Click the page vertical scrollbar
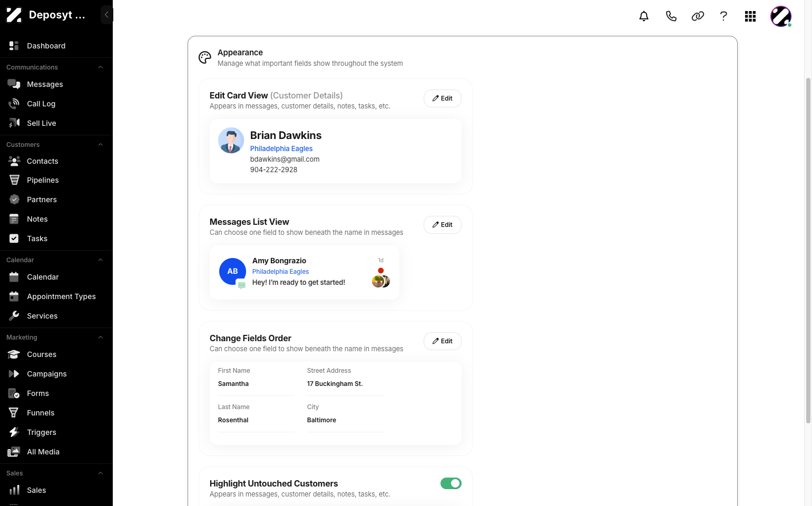This screenshot has width=812, height=506. pyautogui.click(x=808, y=250)
